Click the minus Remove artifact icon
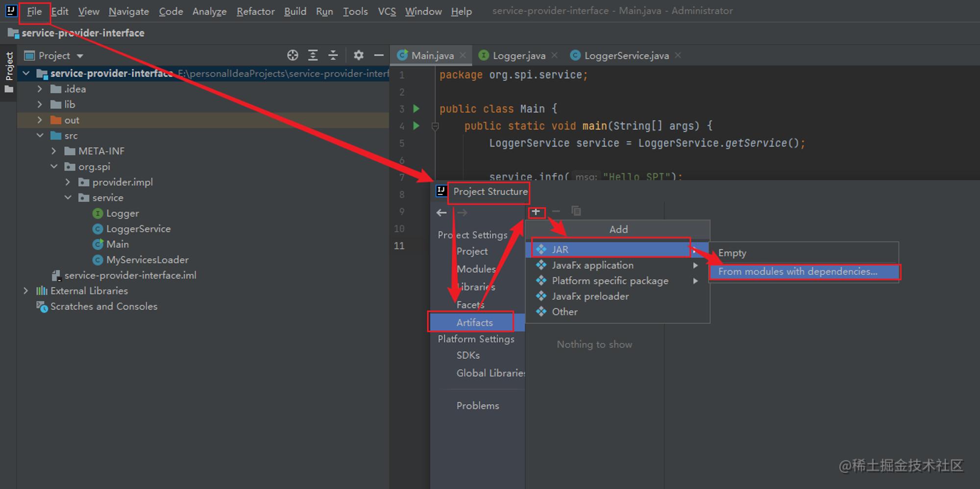This screenshot has width=980, height=489. point(556,212)
